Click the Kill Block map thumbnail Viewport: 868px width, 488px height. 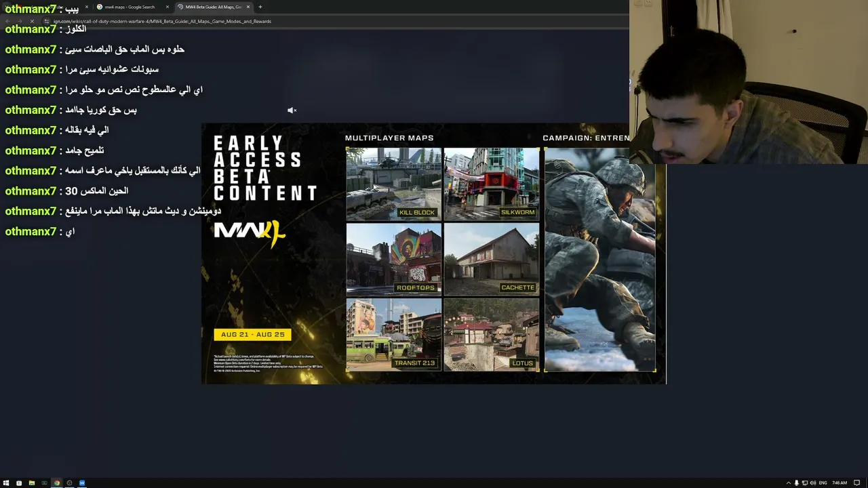point(393,184)
